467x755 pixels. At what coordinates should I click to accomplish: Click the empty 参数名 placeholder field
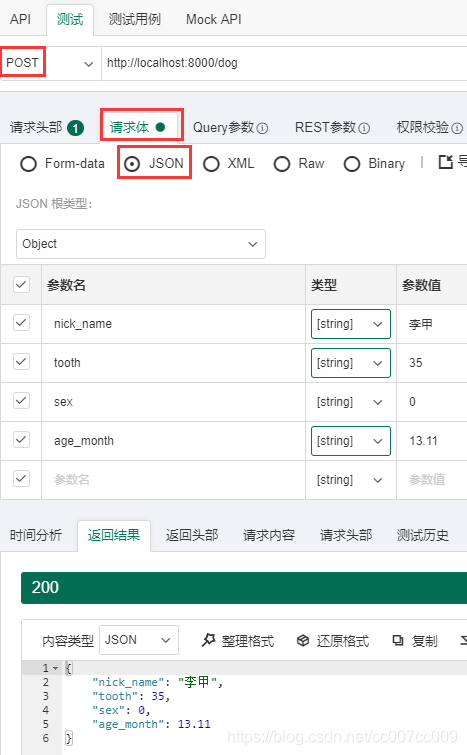click(x=173, y=480)
